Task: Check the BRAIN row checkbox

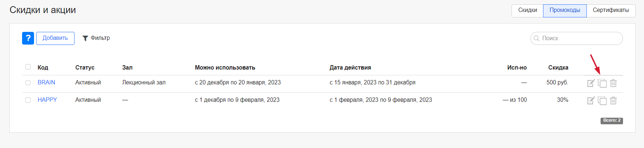Action: [28, 83]
